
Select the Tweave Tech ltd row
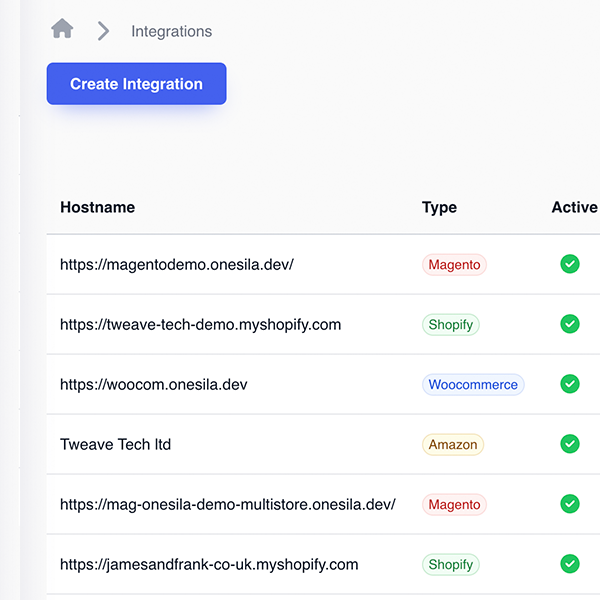coord(115,445)
